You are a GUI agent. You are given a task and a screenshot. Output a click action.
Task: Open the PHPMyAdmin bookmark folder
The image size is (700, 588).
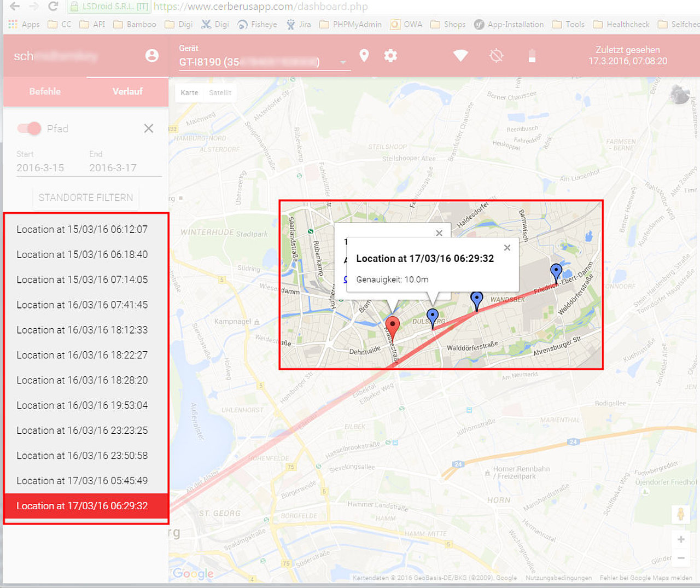click(351, 25)
